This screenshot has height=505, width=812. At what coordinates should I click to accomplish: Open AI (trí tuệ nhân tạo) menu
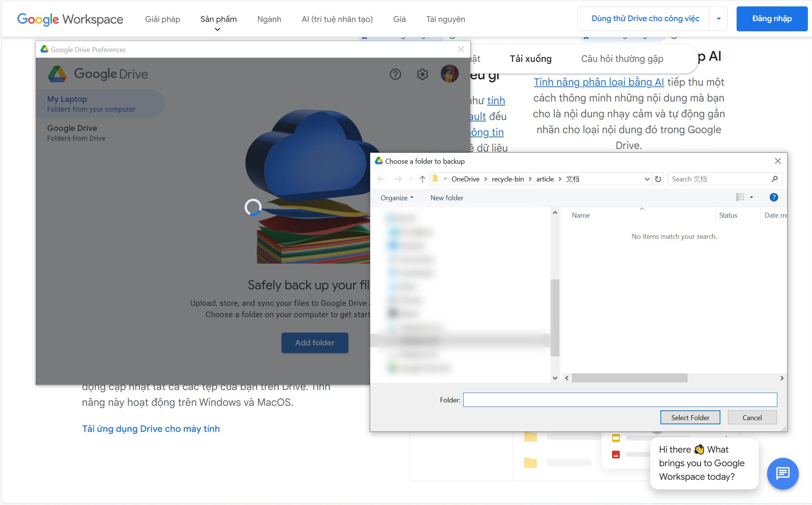click(337, 19)
